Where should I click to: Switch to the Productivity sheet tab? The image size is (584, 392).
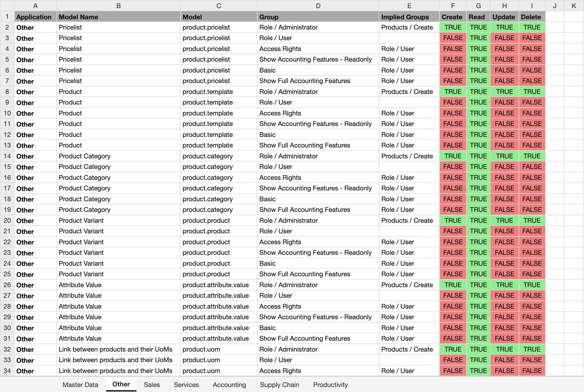[x=330, y=385]
